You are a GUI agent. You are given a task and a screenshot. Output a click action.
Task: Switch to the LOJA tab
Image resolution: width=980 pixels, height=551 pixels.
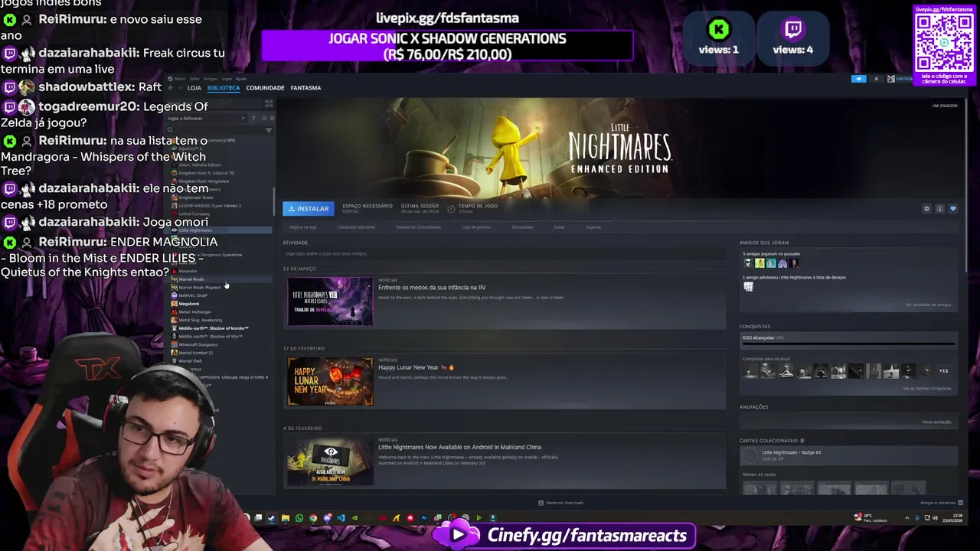click(x=194, y=88)
